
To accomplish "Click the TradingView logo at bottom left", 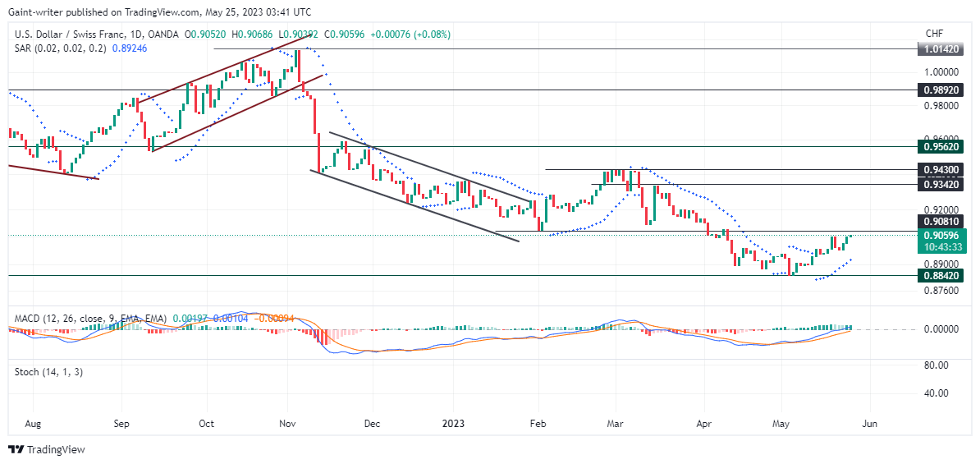I will 46,449.
